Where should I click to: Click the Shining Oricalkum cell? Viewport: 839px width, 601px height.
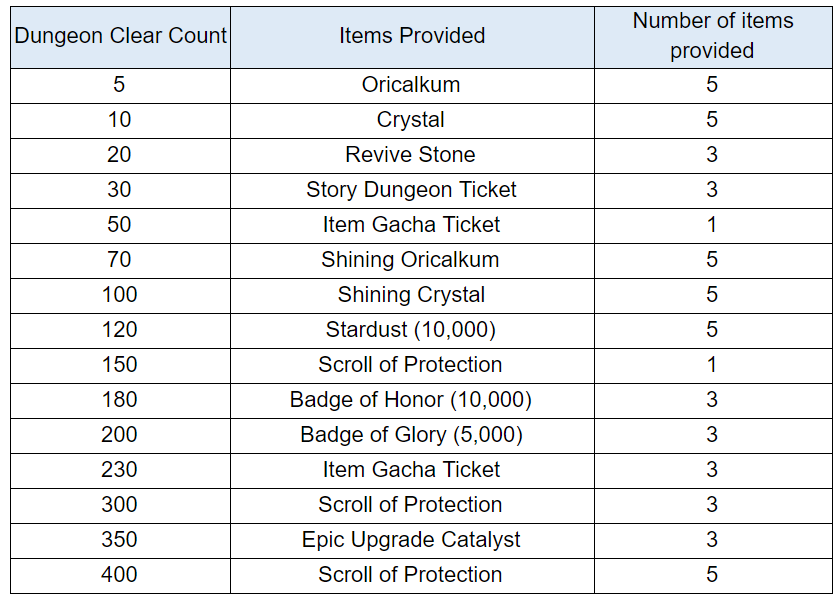(x=411, y=260)
